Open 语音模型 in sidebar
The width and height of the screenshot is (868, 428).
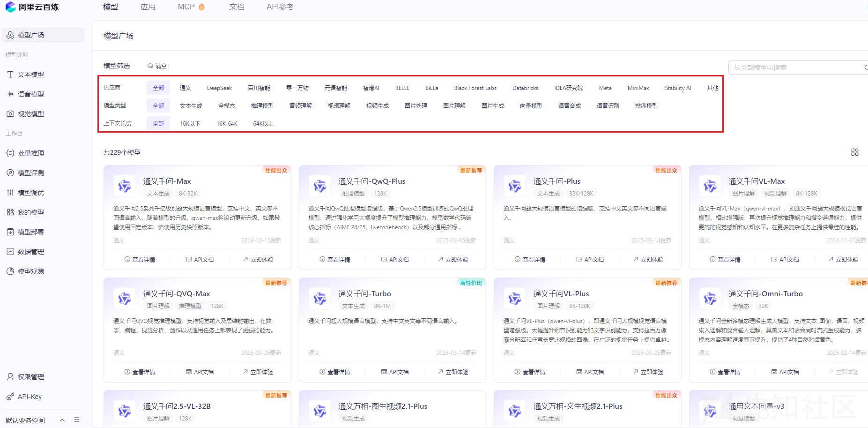pos(31,94)
